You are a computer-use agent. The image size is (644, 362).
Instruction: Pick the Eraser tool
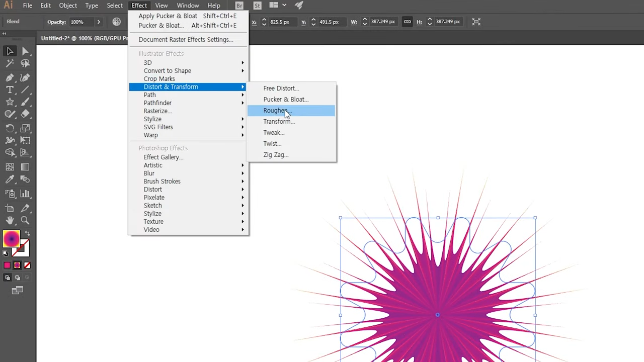click(26, 115)
